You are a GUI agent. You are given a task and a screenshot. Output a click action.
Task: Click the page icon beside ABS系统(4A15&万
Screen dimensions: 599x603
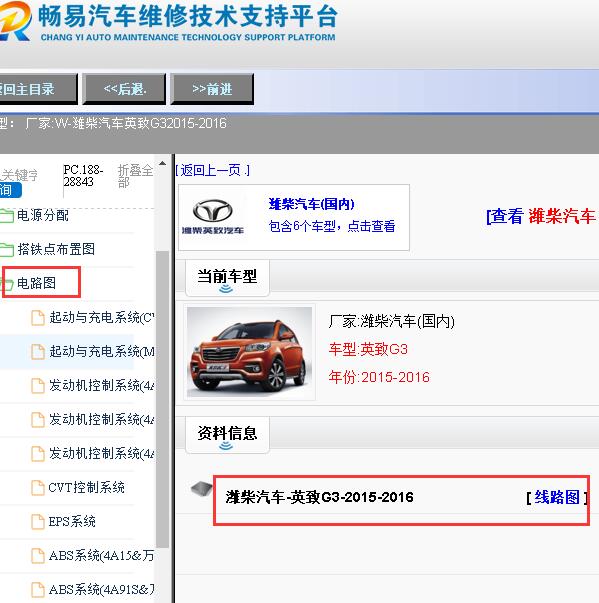point(38,556)
